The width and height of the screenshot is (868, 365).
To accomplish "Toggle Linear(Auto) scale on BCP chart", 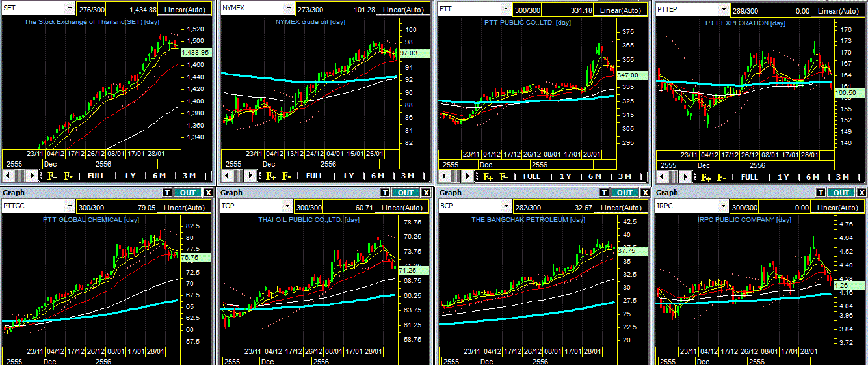I will tap(621, 207).
